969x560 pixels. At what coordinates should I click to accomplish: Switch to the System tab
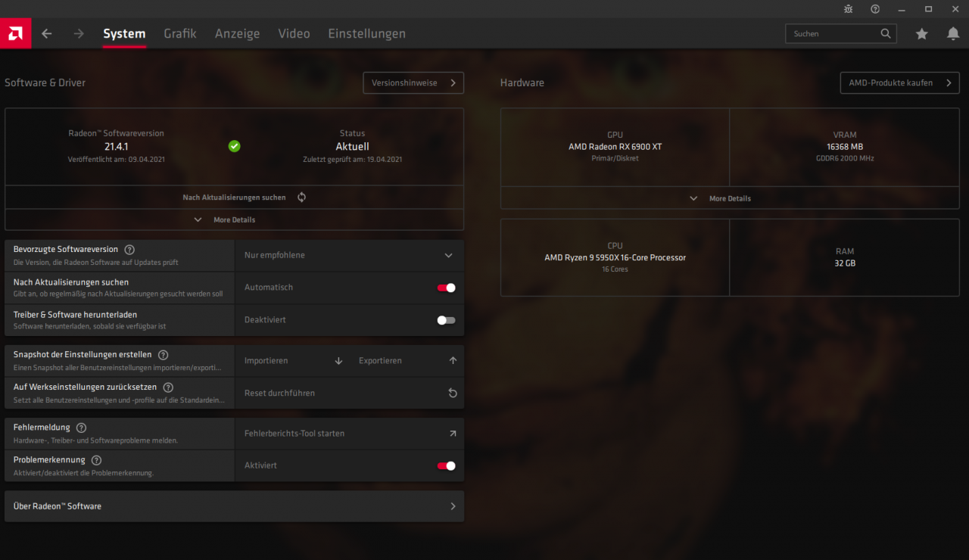124,34
